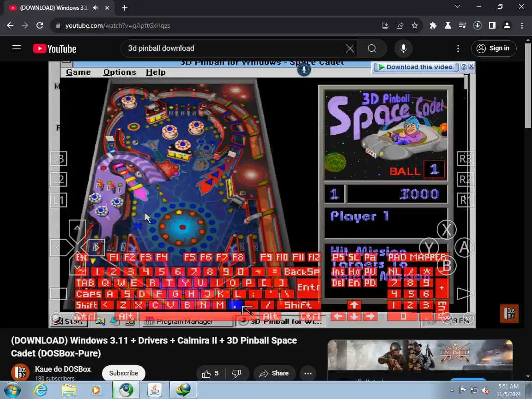Close the Download this video bar
The height and width of the screenshot is (399, 532).
(x=471, y=67)
